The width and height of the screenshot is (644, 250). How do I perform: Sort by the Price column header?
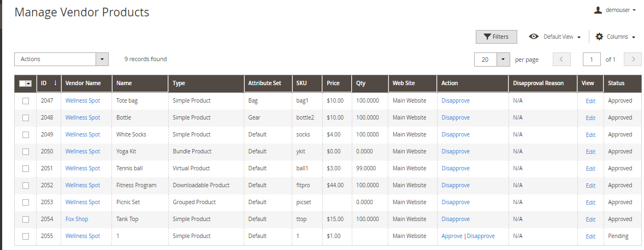coord(333,83)
